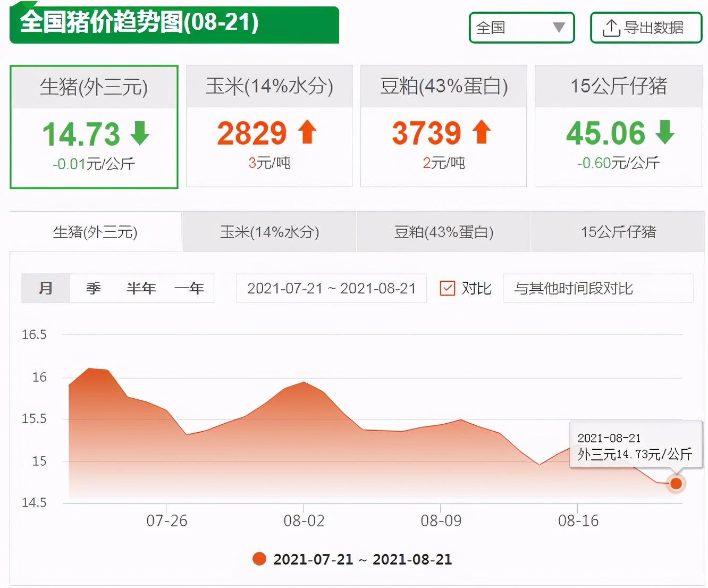Select the 季 quarter range slider option
The width and height of the screenshot is (708, 588).
[x=91, y=288]
